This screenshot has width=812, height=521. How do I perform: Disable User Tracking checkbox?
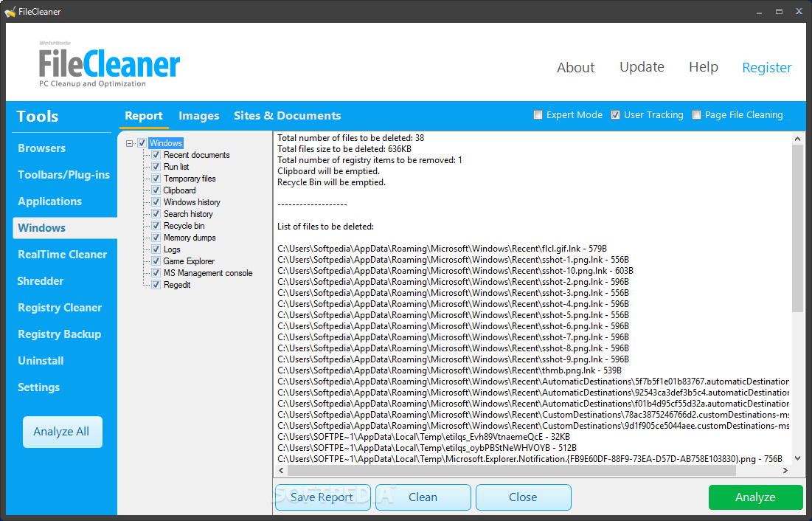[x=615, y=115]
